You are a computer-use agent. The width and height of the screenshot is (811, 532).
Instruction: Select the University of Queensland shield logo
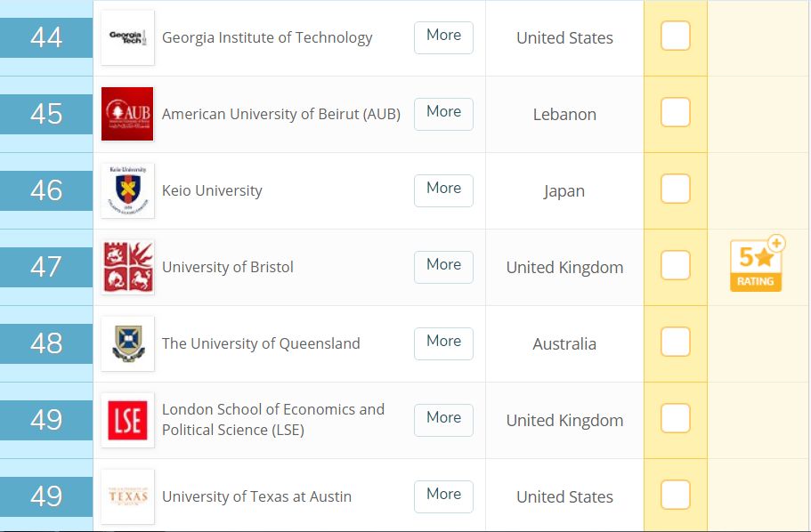[x=128, y=343]
